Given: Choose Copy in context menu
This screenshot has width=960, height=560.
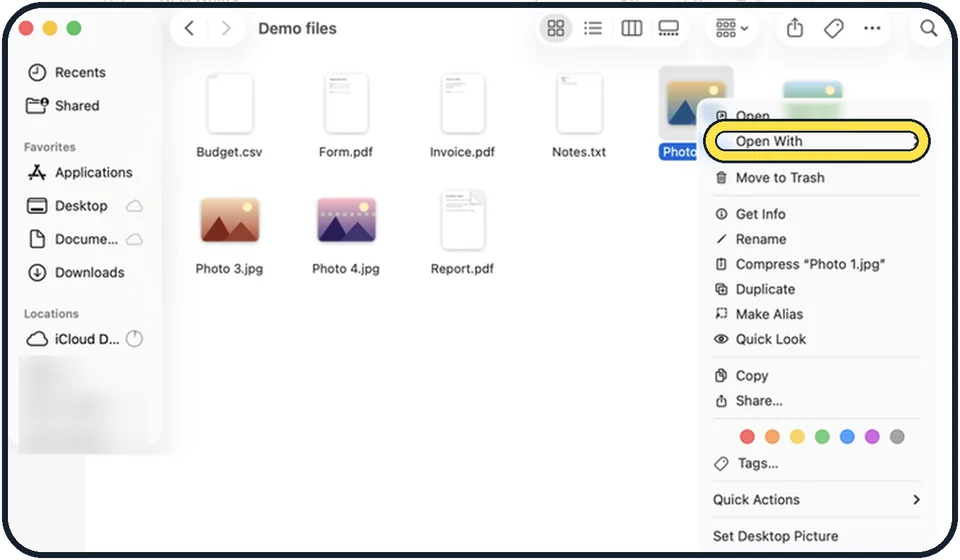Looking at the screenshot, I should coord(817,376).
